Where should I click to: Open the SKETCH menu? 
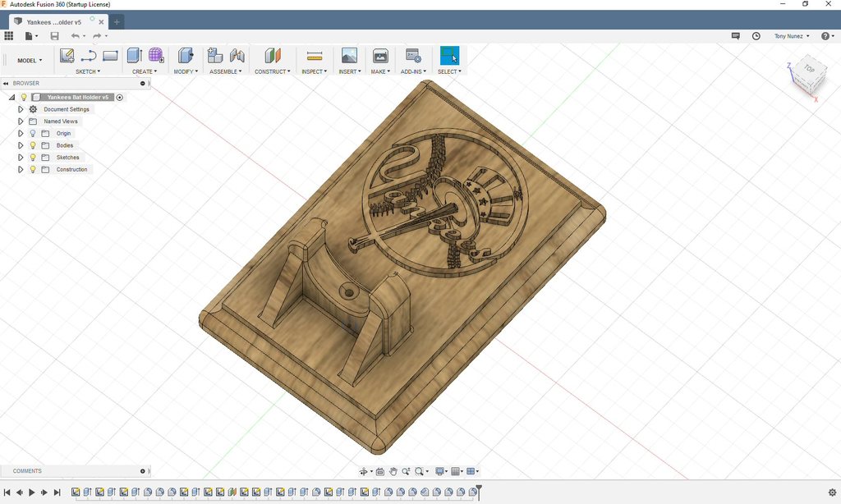[x=87, y=71]
